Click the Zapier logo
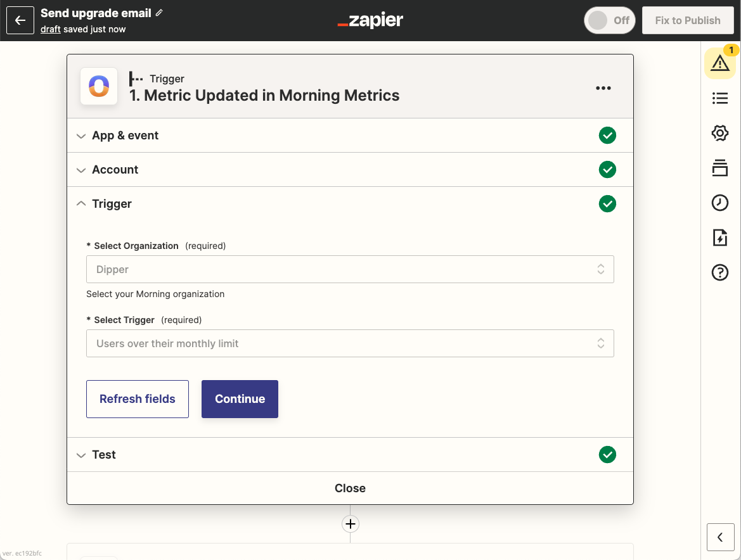Image resolution: width=741 pixels, height=560 pixels. pos(370,20)
